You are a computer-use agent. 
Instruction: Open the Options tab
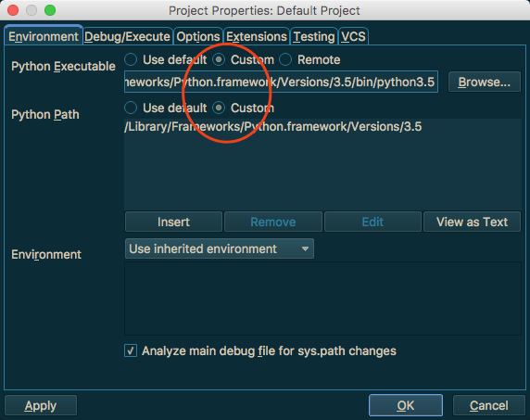(198, 36)
